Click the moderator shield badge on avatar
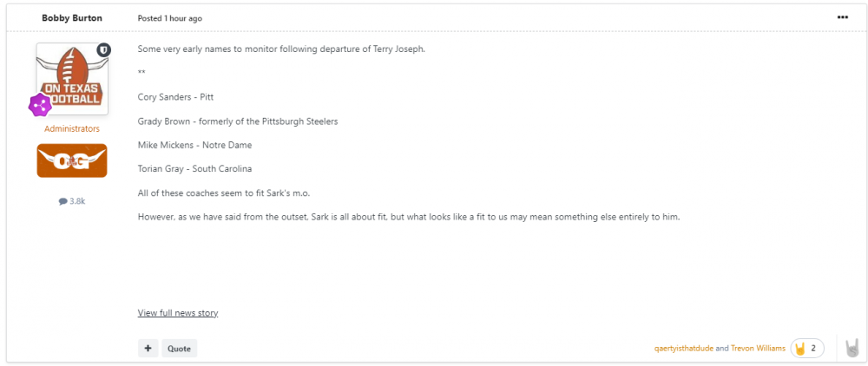 [103, 50]
